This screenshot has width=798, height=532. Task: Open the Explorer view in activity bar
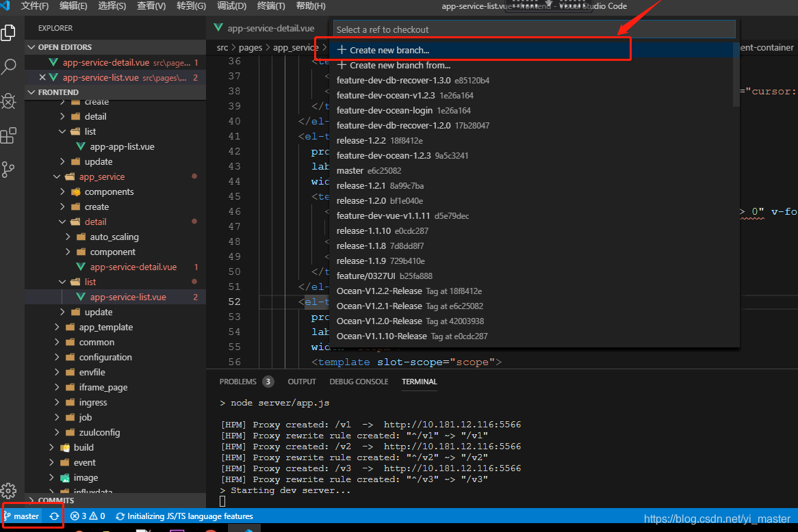(x=9, y=33)
